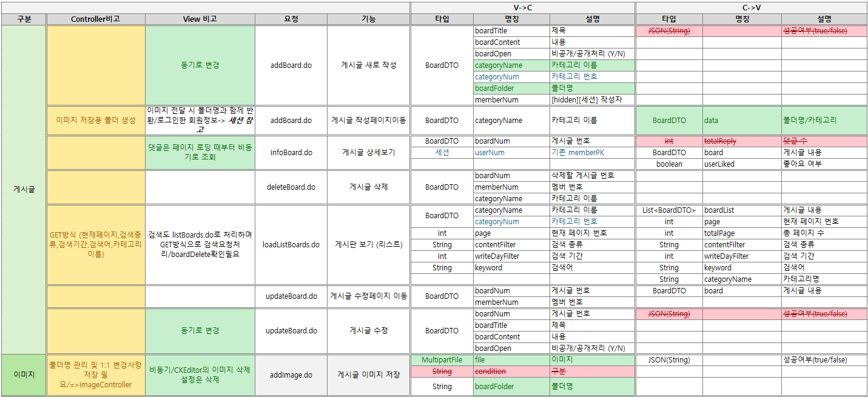Click the C->V group header
Viewport: 868px width, 397px height.
[752, 7]
